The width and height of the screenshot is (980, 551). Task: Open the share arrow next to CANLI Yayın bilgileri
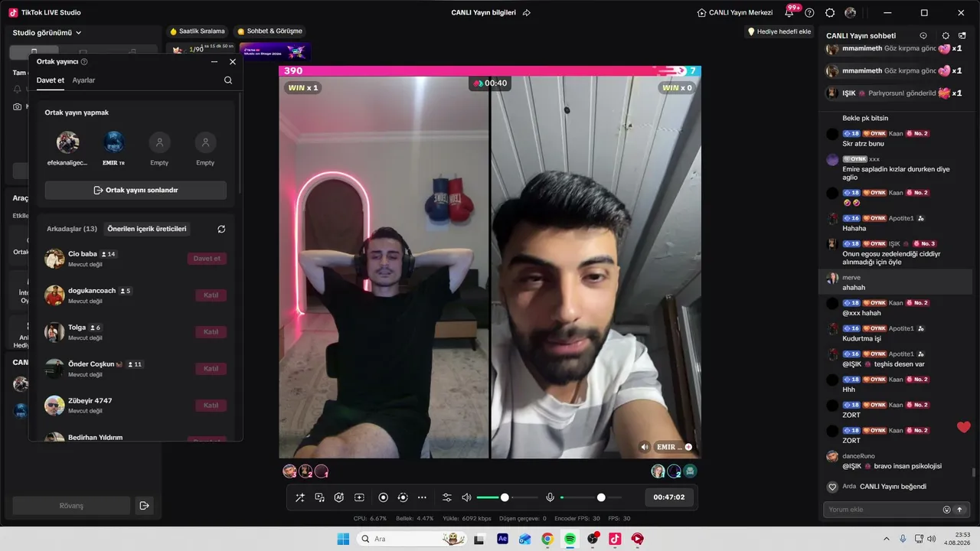click(x=527, y=13)
